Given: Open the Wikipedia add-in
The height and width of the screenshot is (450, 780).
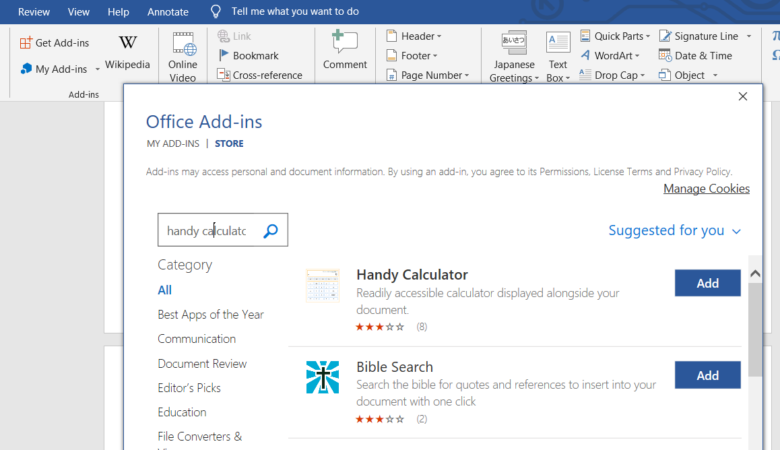Looking at the screenshot, I should coord(127,52).
